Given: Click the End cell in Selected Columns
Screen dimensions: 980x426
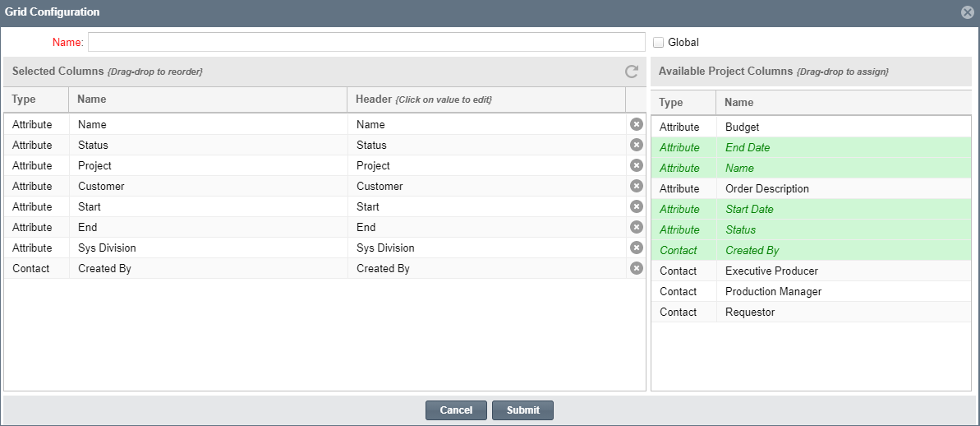Looking at the screenshot, I should [208, 228].
